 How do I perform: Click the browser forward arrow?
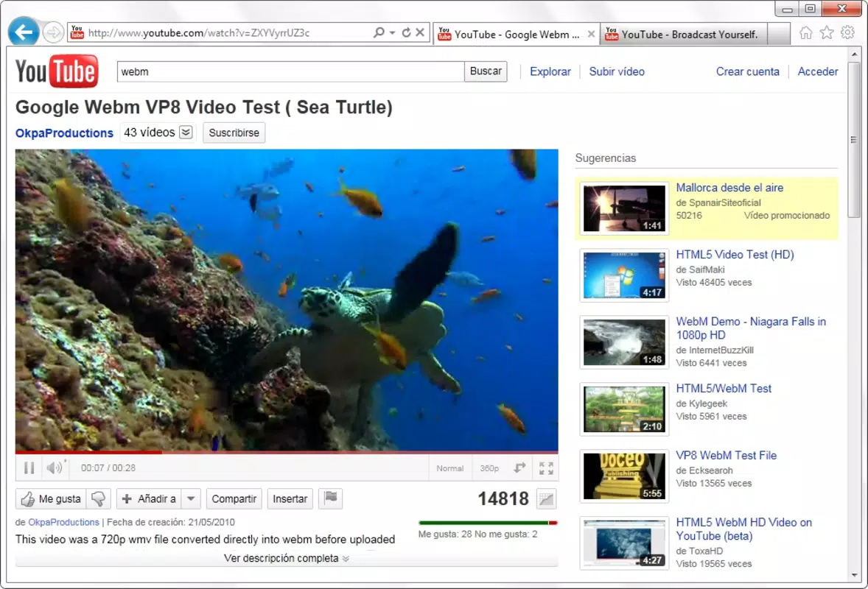click(53, 32)
